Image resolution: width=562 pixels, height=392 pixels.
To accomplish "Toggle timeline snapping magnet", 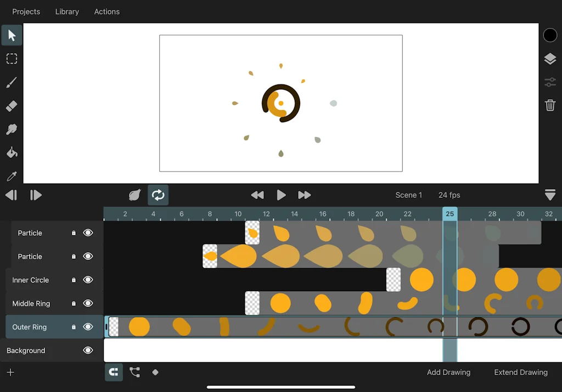I will click(x=114, y=372).
